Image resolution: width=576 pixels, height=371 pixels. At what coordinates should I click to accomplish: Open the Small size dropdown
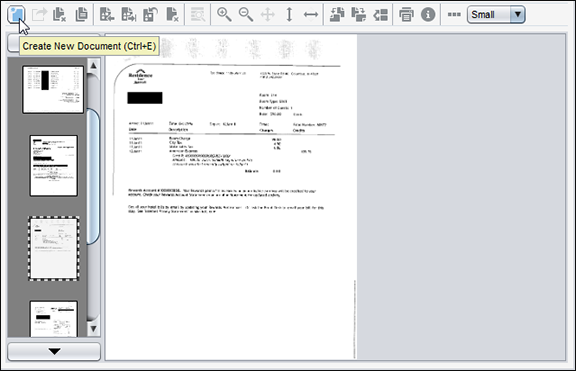496,15
